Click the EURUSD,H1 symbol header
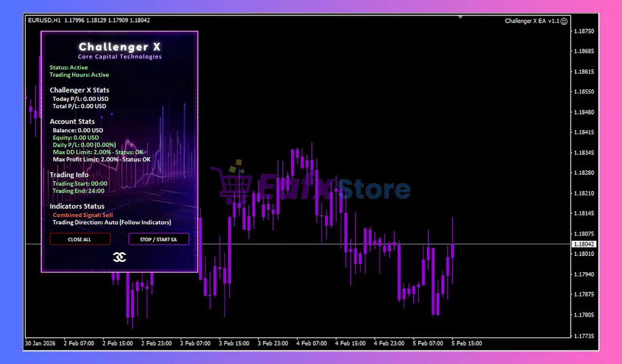 [44, 20]
